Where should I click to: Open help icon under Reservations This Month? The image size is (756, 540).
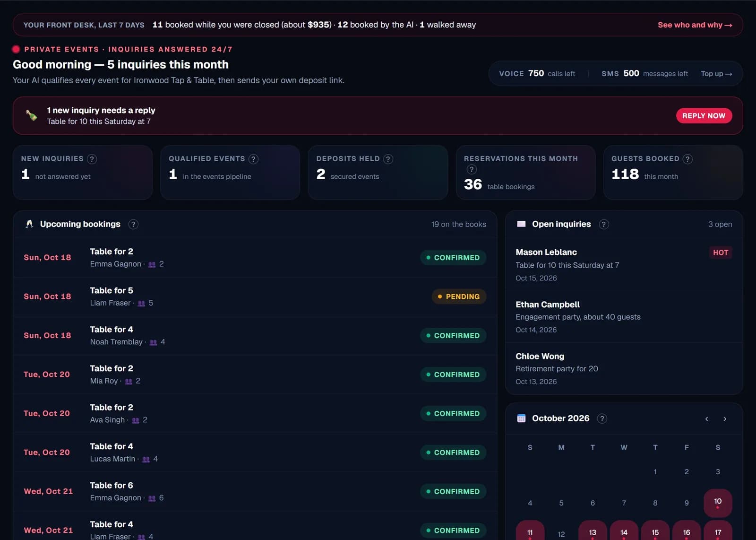[472, 169]
